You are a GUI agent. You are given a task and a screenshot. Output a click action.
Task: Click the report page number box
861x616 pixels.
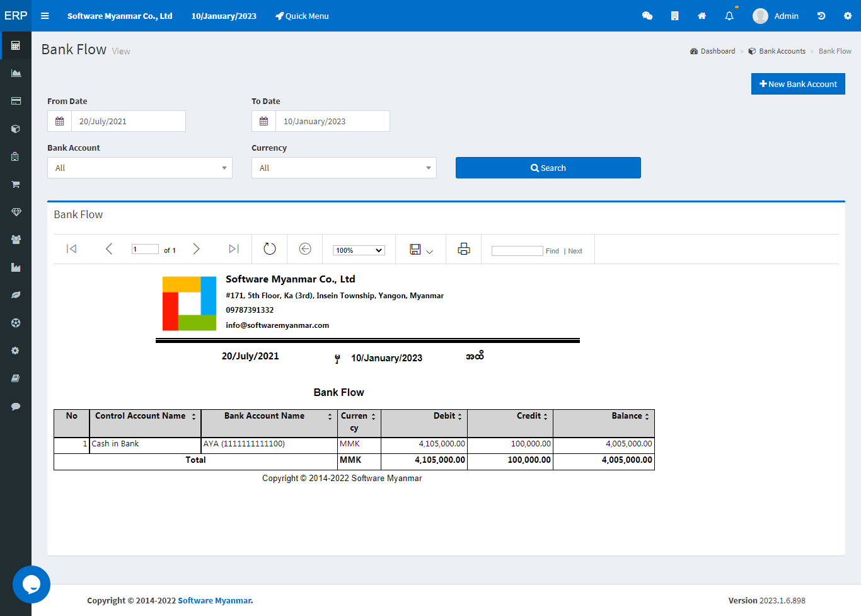tap(145, 249)
